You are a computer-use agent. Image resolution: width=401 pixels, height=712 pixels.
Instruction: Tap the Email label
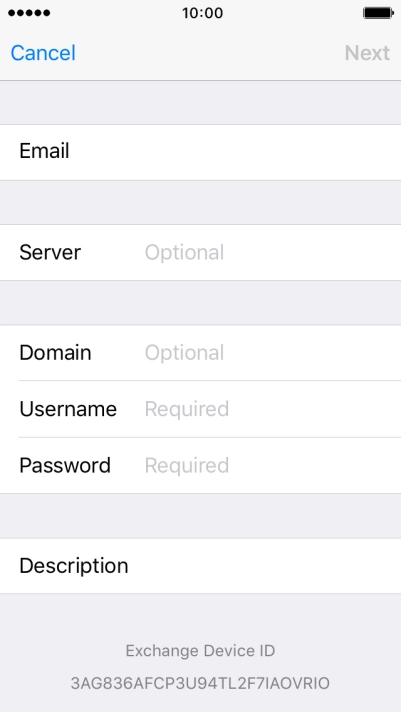pos(44,151)
